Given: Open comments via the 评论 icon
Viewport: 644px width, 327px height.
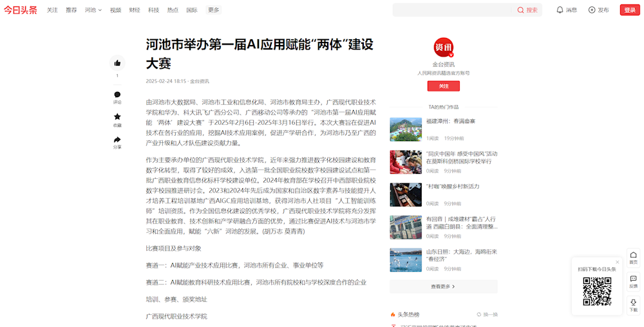Looking at the screenshot, I should click(x=117, y=95).
